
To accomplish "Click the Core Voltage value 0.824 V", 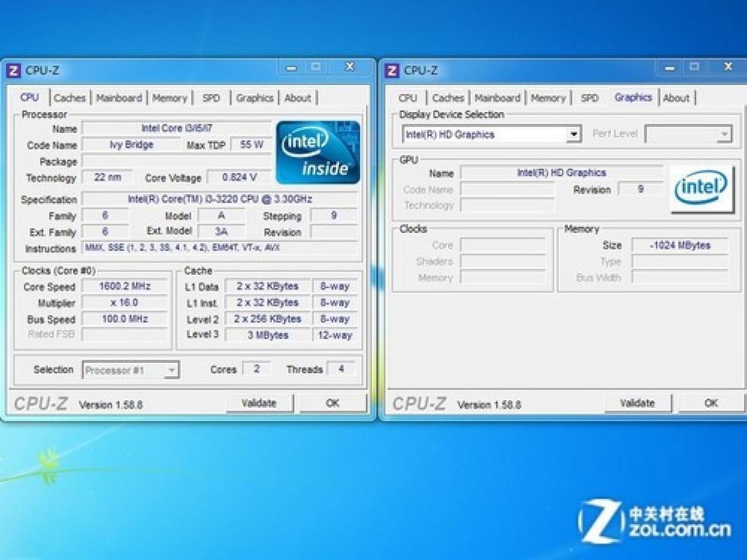I will tap(239, 177).
